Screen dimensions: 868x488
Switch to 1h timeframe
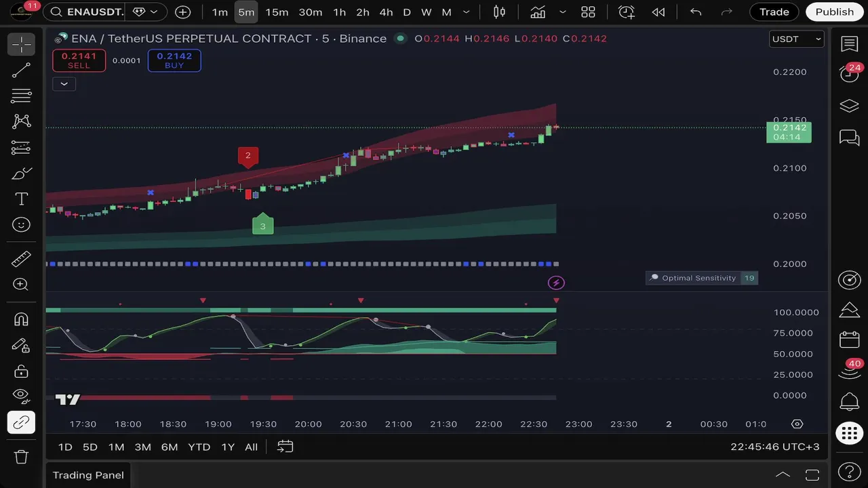340,12
